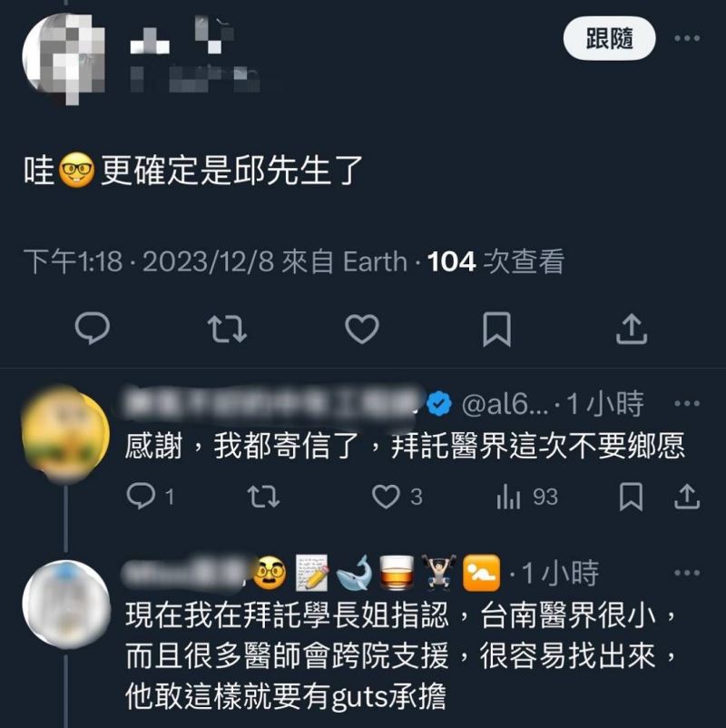
Task: Open the @al6... user handle
Action: click(505, 403)
